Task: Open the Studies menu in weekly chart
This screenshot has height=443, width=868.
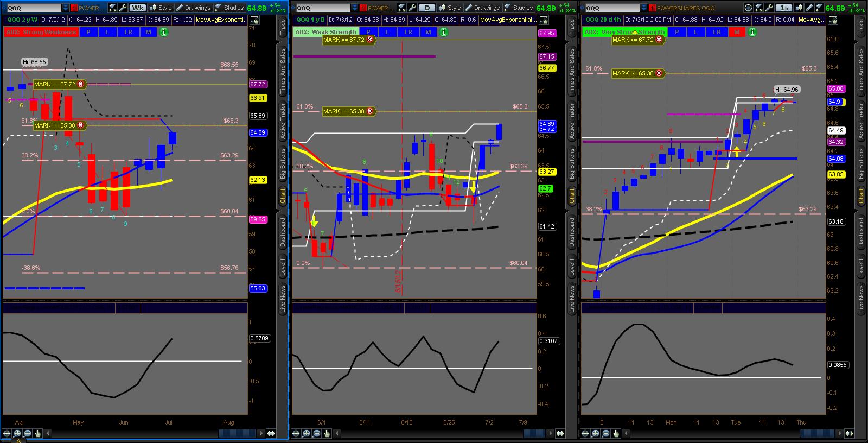Action: click(230, 8)
